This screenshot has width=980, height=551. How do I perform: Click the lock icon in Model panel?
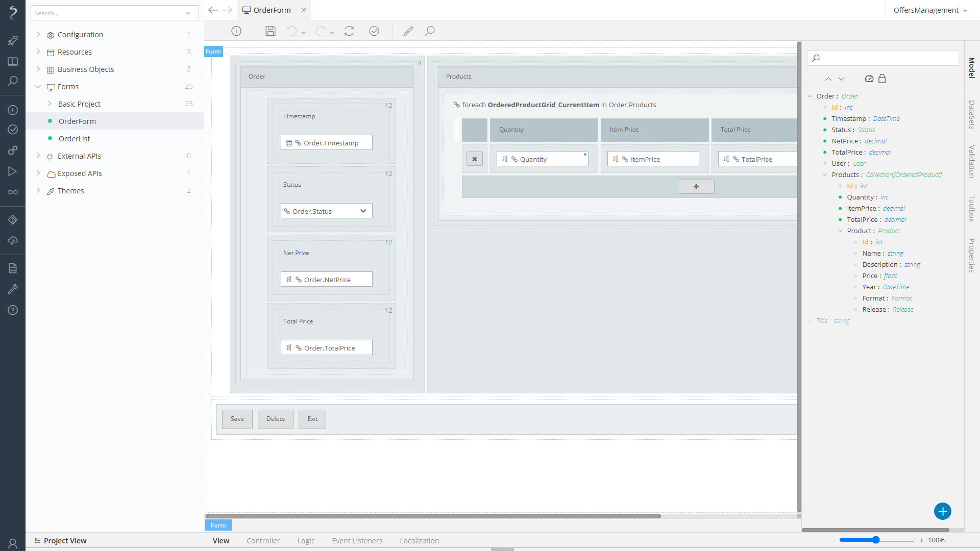pyautogui.click(x=882, y=79)
